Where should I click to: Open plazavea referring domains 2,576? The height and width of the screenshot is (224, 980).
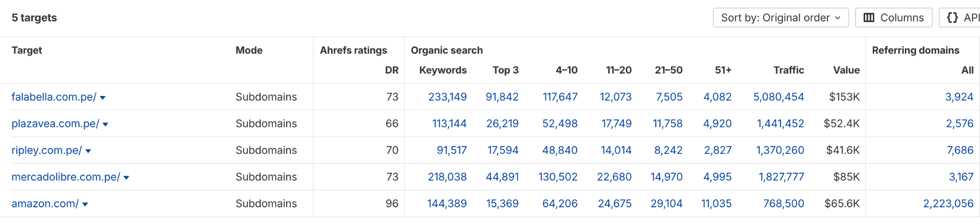click(959, 124)
